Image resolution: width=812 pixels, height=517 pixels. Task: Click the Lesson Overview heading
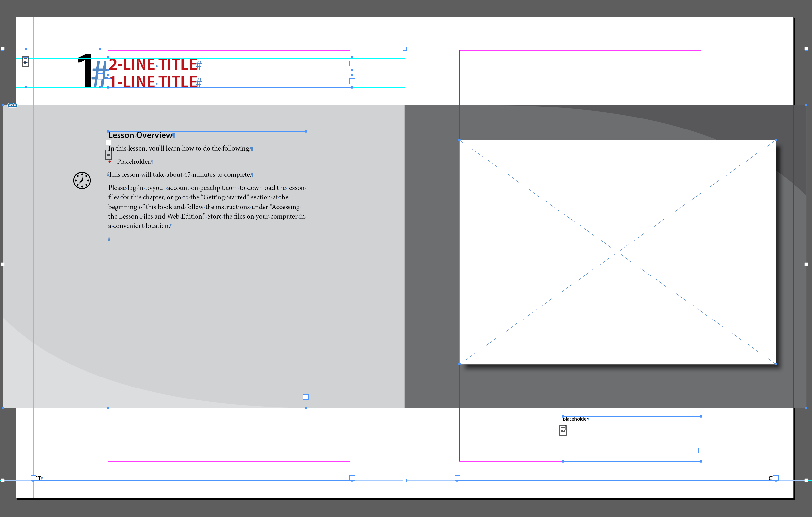pos(140,135)
